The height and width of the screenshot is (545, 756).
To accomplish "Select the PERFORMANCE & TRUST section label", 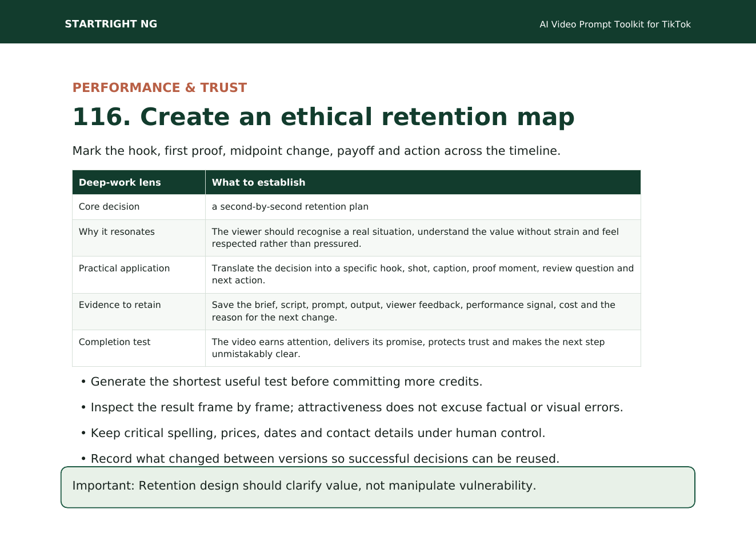I will click(x=159, y=87).
